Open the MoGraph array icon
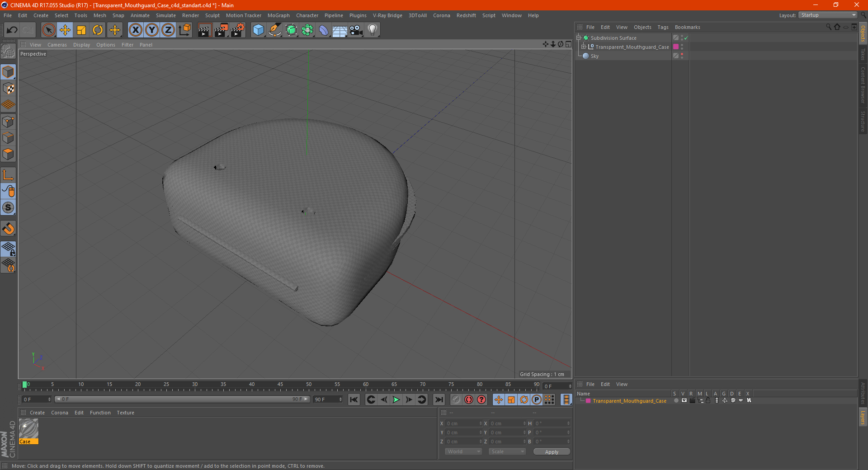868x470 pixels. pos(307,30)
